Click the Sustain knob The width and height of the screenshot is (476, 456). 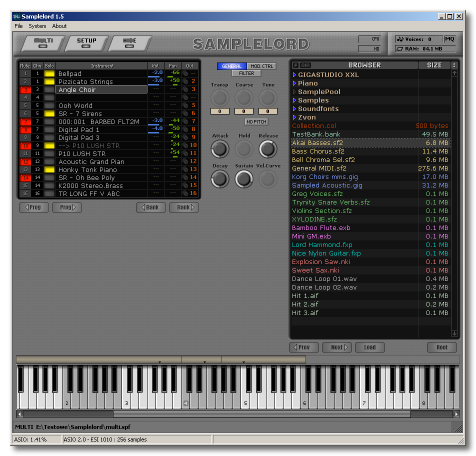tap(244, 179)
